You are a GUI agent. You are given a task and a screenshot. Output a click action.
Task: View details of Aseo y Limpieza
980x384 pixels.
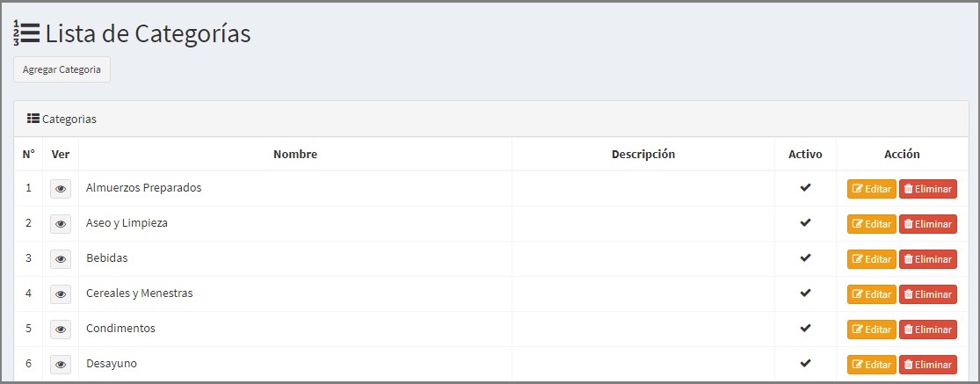61,224
